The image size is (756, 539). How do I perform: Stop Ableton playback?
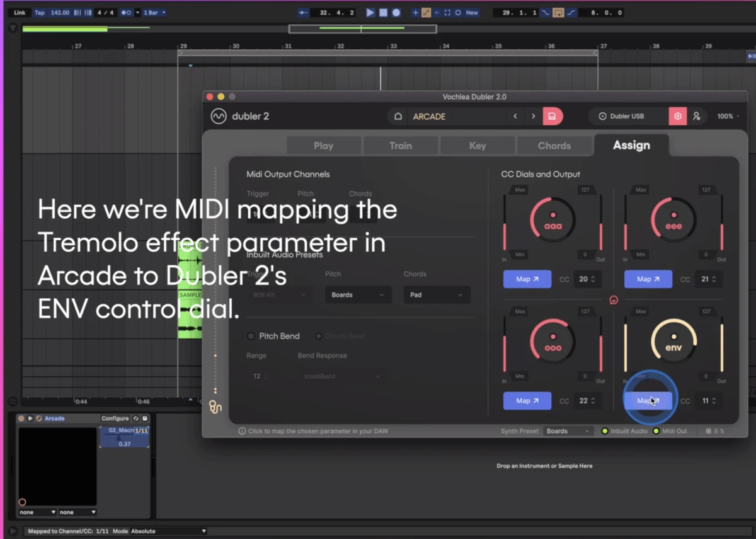[x=383, y=13]
